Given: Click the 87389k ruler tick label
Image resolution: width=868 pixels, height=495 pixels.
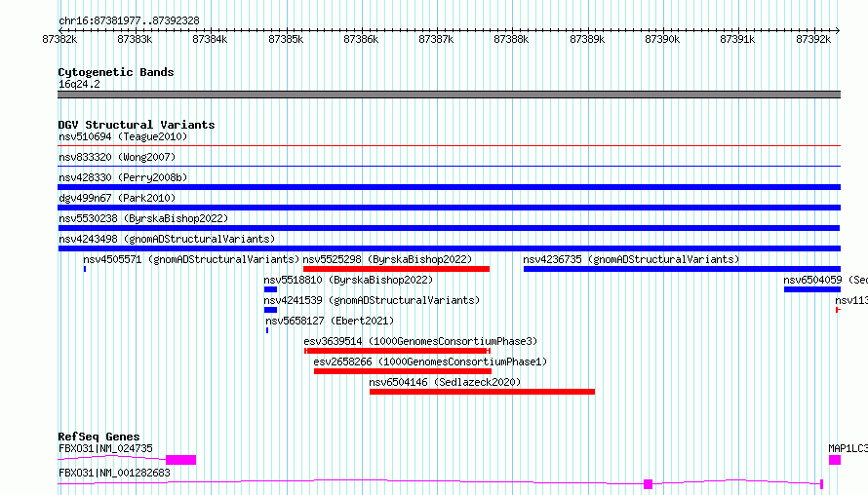Looking at the screenshot, I should [587, 39].
